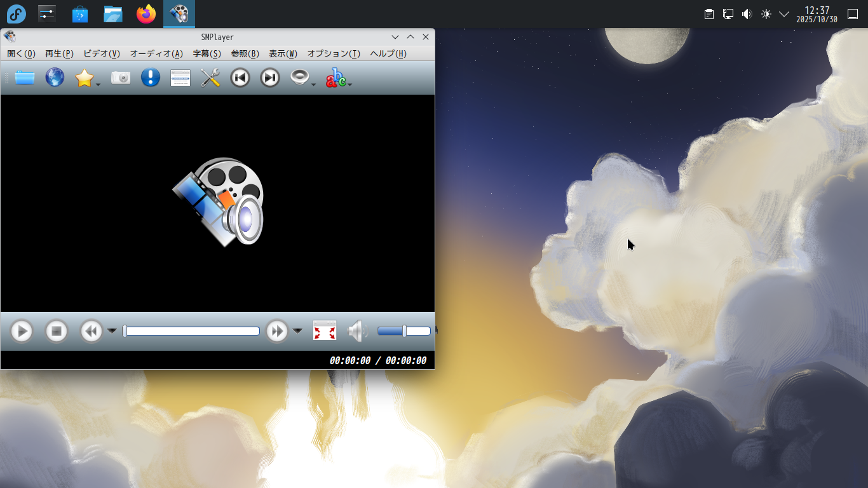Click the seek bar of the player
Image resolution: width=868 pixels, height=488 pixels.
point(191,331)
